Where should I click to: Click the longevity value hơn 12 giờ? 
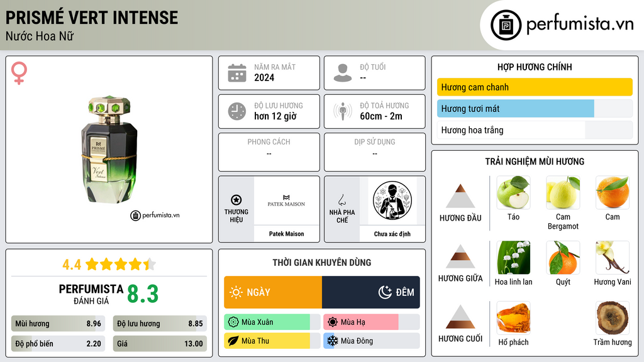click(275, 116)
